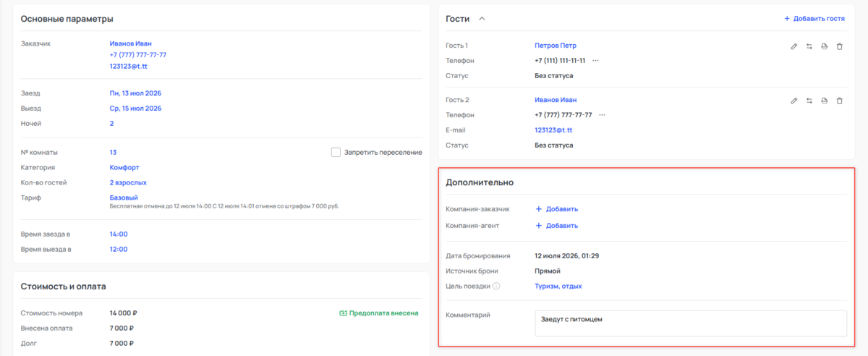Click Гость 2 e-mail 123123@t.tt
The width and height of the screenshot is (868, 356).
[553, 130]
